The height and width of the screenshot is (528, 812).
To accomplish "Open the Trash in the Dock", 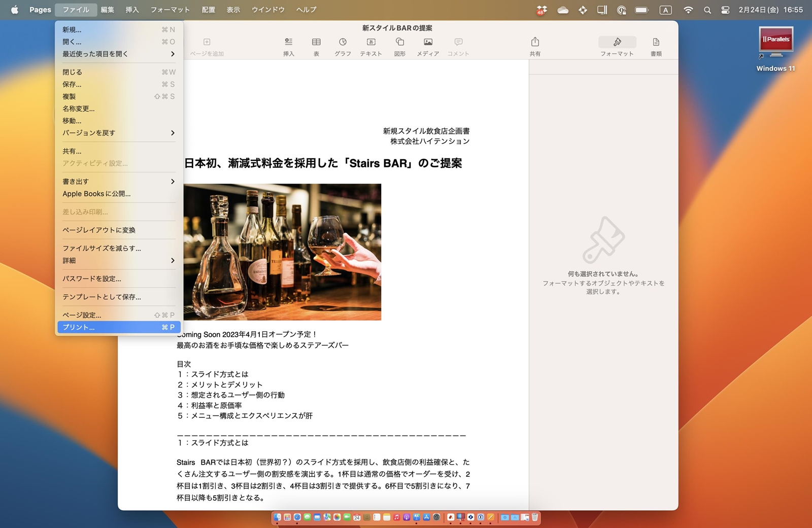I will coord(534,517).
